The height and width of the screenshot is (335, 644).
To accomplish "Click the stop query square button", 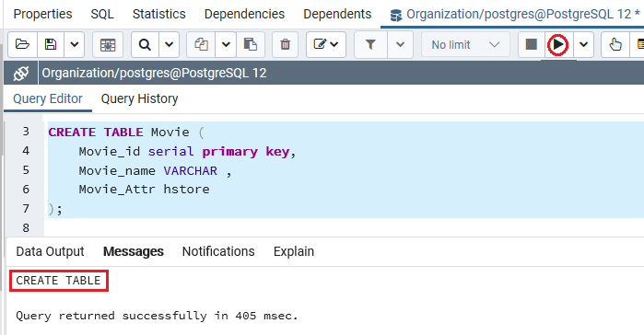I will [x=531, y=44].
